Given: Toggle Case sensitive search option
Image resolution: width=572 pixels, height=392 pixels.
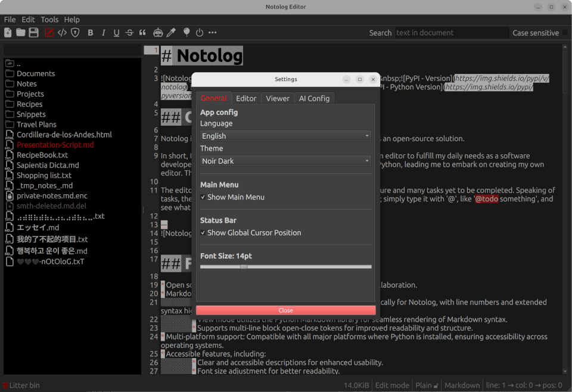Looking at the screenshot, I should (536, 33).
